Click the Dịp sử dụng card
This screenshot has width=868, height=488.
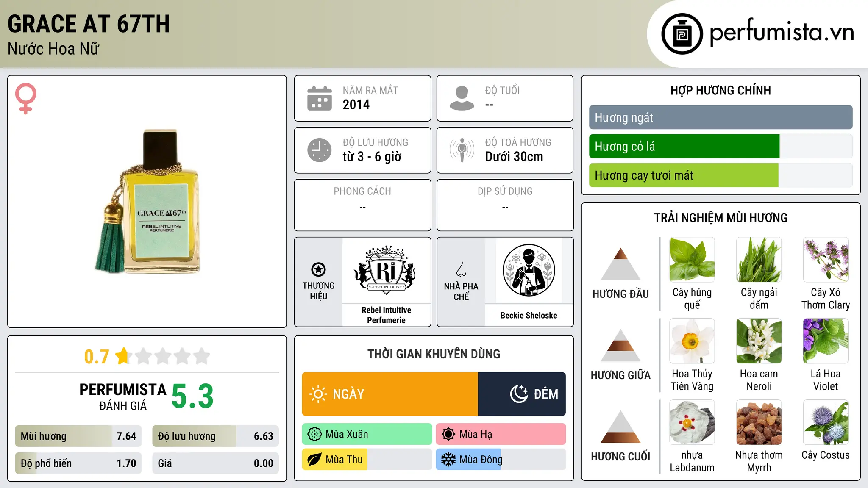pyautogui.click(x=505, y=205)
